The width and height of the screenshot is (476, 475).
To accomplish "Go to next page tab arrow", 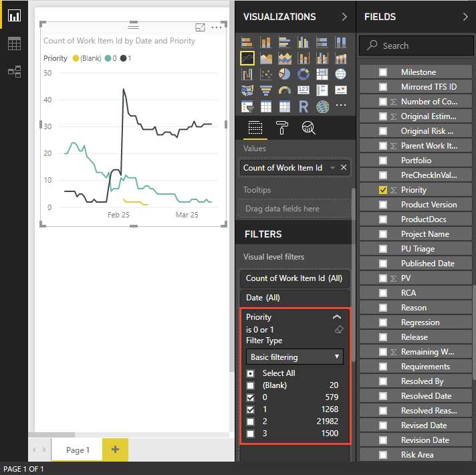I will point(44,450).
